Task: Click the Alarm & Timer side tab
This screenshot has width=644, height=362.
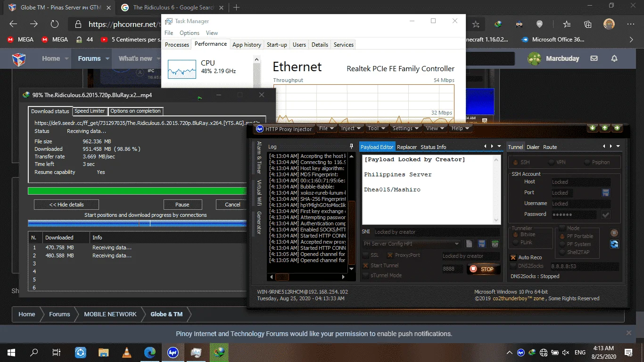Action: 259,157
